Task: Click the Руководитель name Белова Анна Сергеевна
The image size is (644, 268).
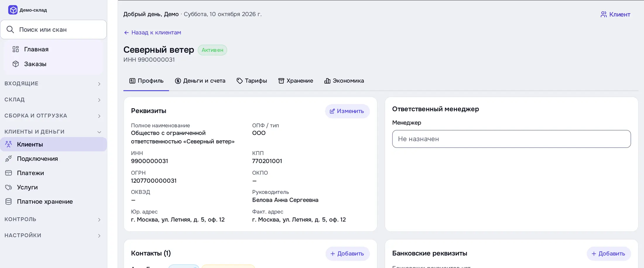Action: click(x=285, y=200)
